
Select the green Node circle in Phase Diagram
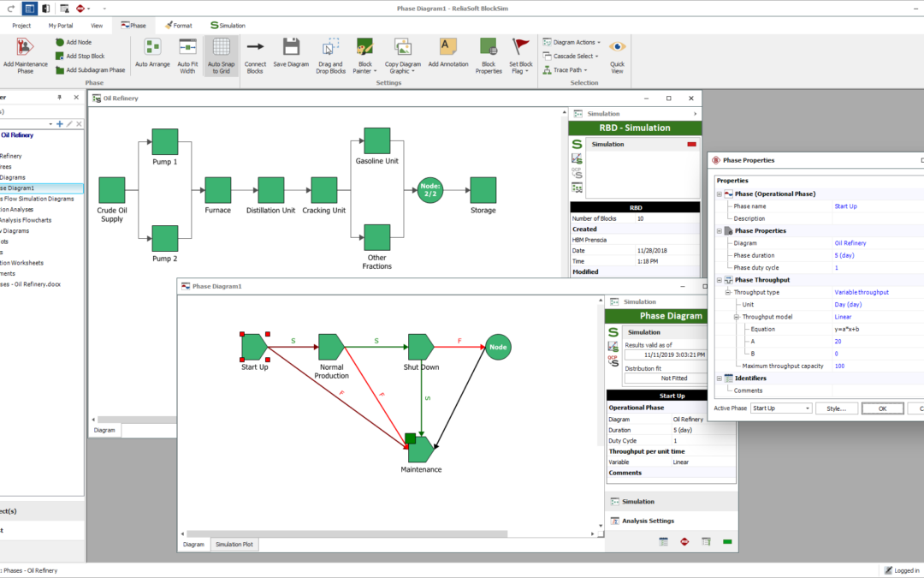[x=498, y=347]
